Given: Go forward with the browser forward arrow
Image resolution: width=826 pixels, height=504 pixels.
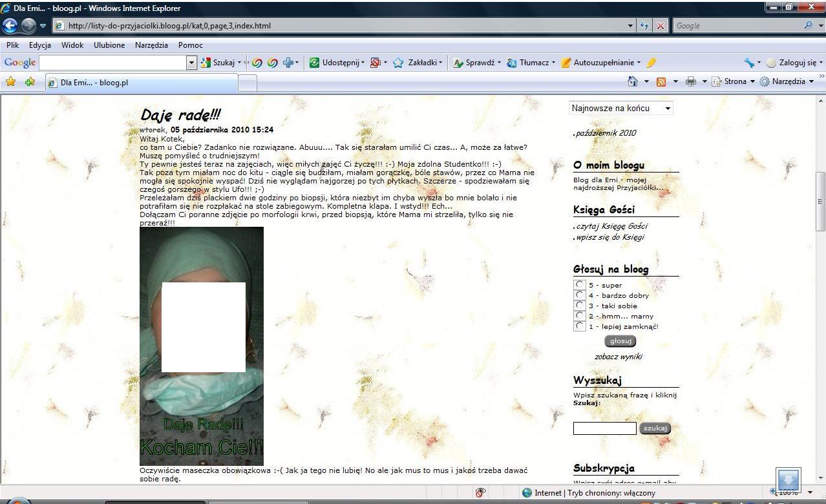Looking at the screenshot, I should [28, 26].
